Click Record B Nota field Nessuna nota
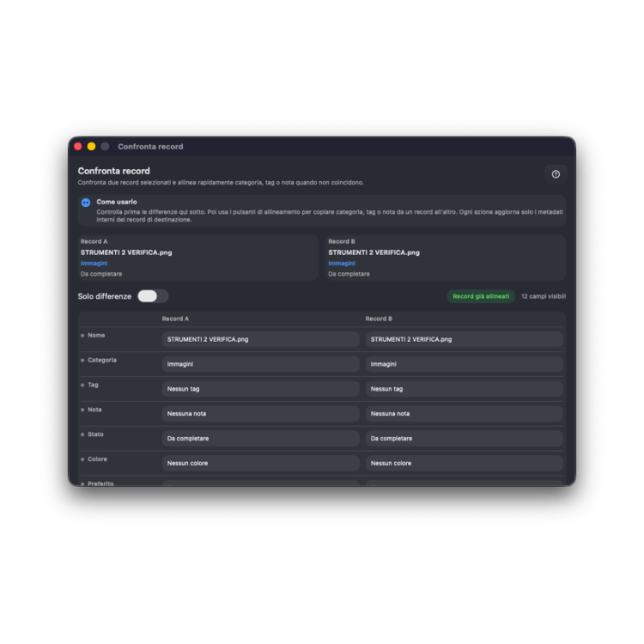Screen dimensions: 644x644 tap(464, 414)
